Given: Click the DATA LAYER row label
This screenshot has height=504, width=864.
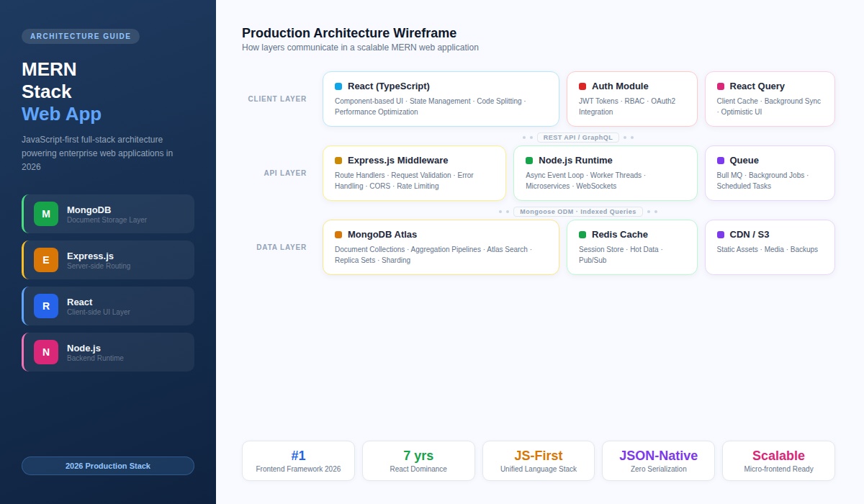Looking at the screenshot, I should click(x=282, y=248).
